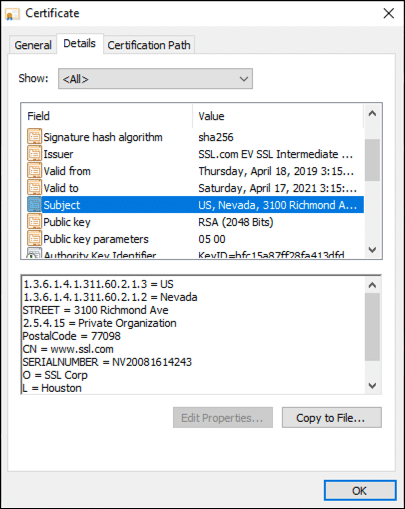This screenshot has height=509, width=405.
Task: Click the Signature hash algorithm field icon
Action: [34, 137]
